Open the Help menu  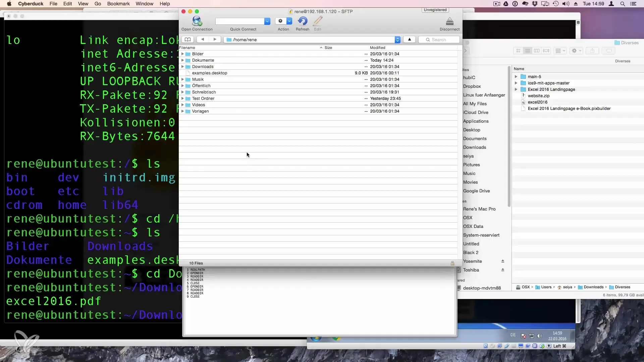click(x=165, y=4)
